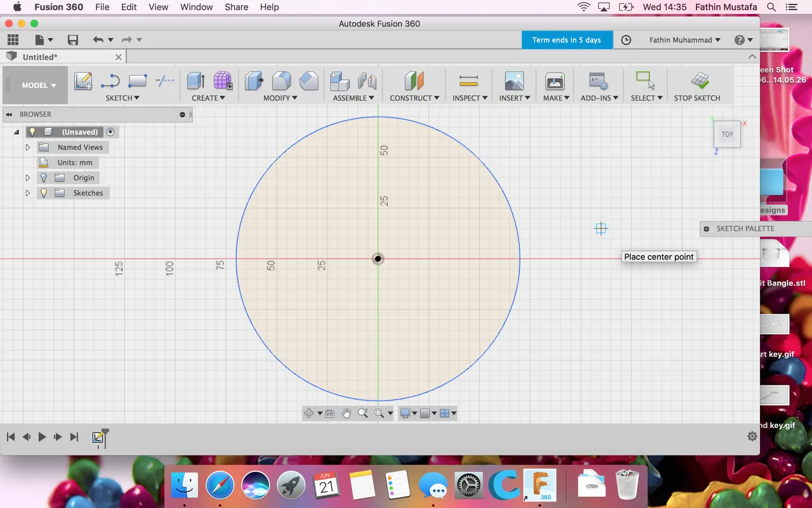Close the Untitled* tab
This screenshot has width=812, height=508.
pos(119,57)
